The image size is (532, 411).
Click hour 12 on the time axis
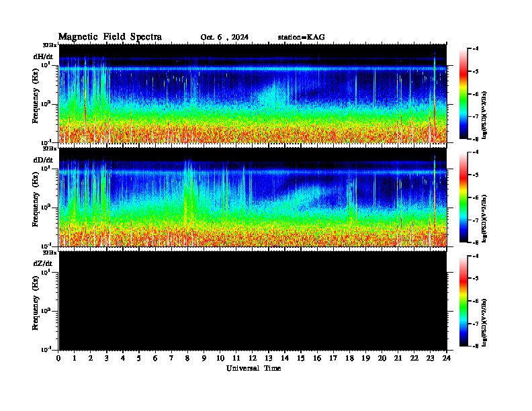click(253, 359)
